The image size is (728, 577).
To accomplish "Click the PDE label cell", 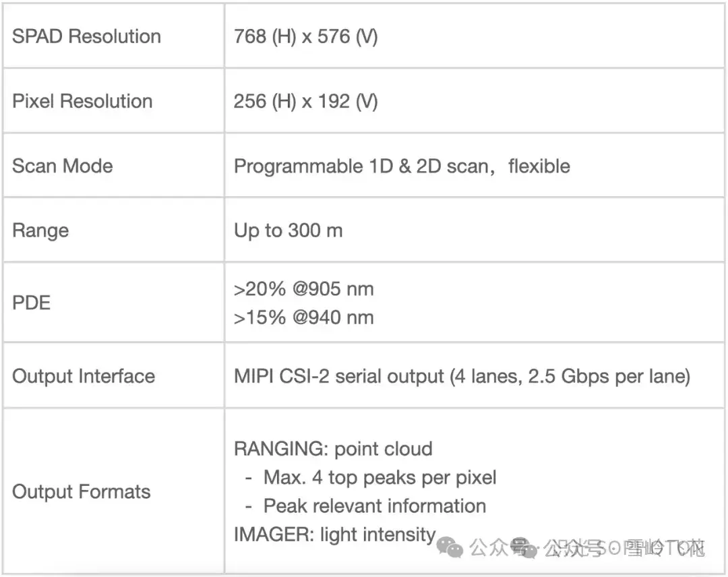I will (x=31, y=303).
